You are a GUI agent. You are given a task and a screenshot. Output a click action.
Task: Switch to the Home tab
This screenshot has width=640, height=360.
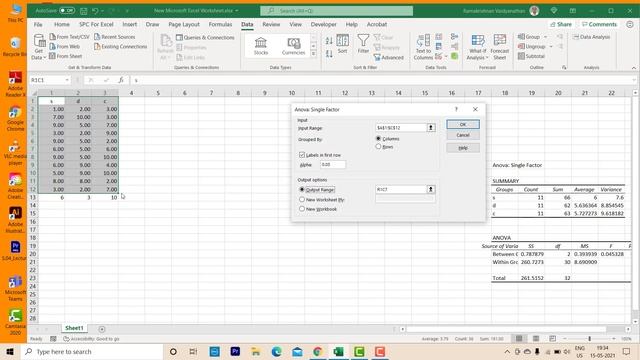62,24
